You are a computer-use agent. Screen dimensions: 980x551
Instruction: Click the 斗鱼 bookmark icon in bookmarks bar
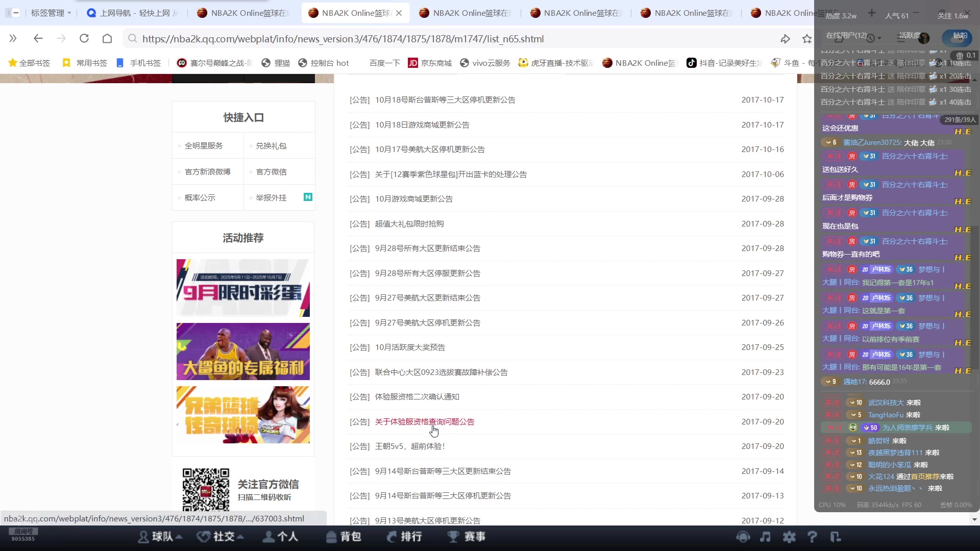point(777,63)
